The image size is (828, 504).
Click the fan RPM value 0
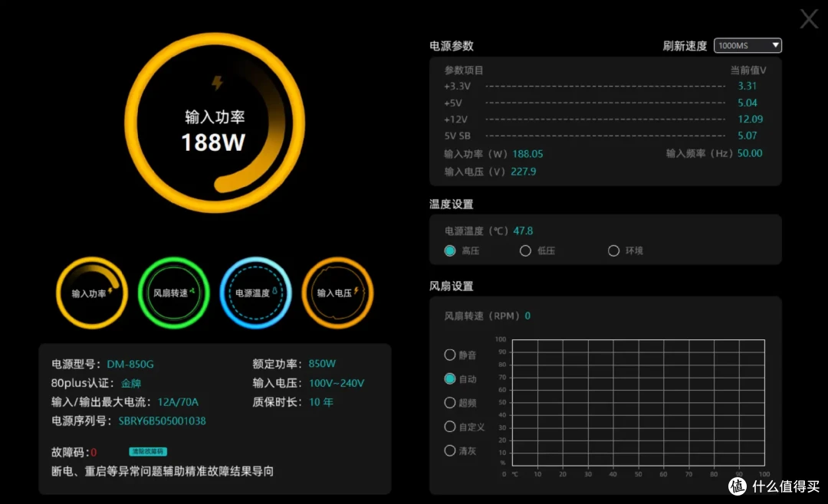(x=527, y=316)
